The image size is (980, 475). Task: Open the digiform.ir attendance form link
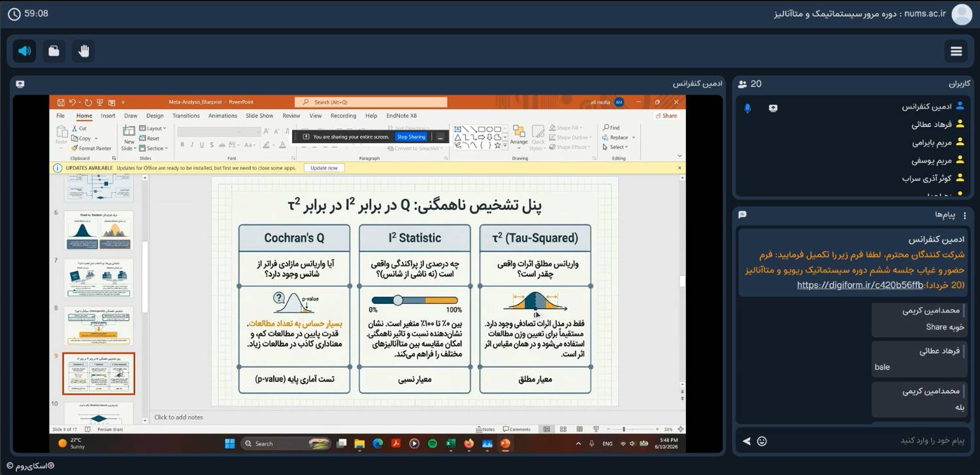point(860,285)
